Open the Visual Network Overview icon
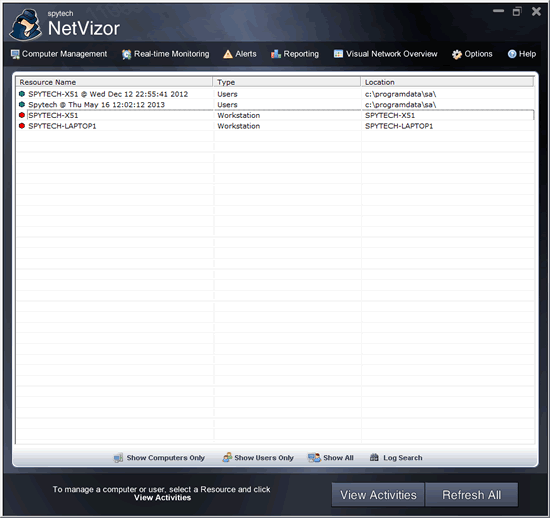550x518 pixels. 338,54
